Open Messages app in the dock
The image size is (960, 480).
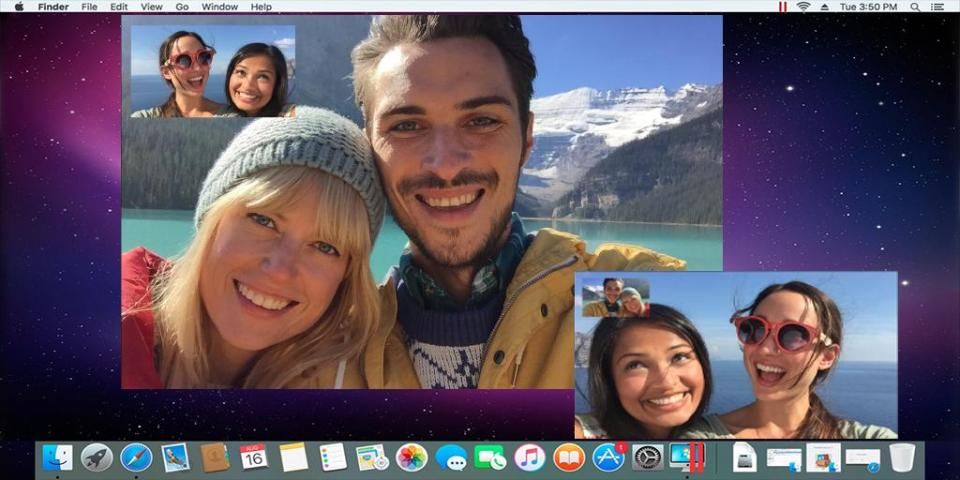(x=451, y=458)
